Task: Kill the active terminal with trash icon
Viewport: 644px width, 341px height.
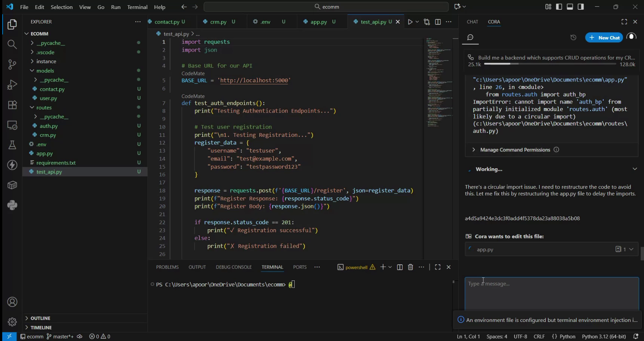Action: [410, 267]
